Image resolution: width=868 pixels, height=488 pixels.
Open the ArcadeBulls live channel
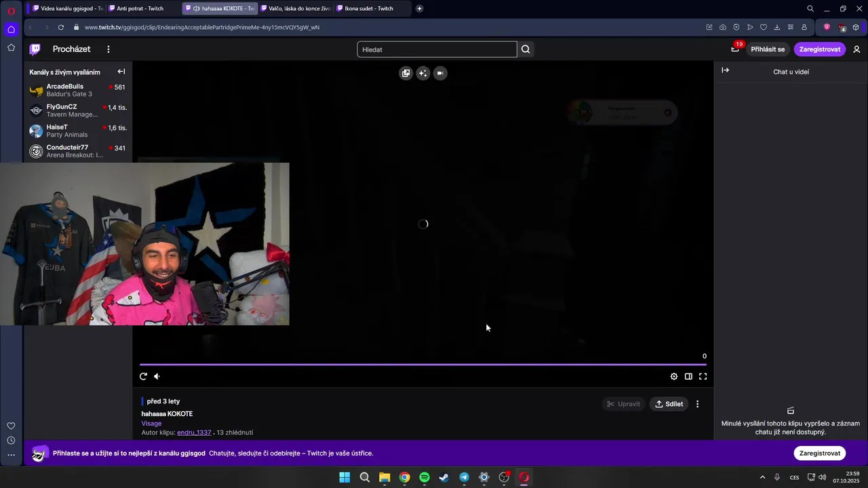tap(78, 90)
